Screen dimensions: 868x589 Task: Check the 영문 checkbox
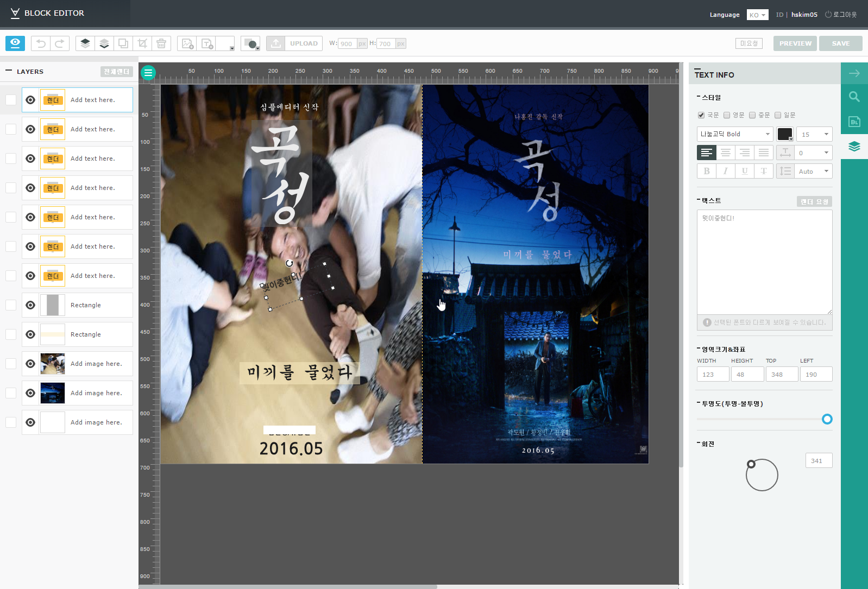[x=727, y=115]
